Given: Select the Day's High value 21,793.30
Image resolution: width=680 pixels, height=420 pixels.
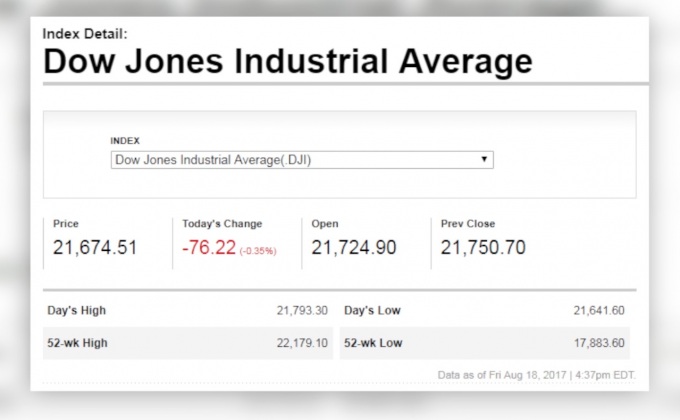Looking at the screenshot, I should (302, 311).
